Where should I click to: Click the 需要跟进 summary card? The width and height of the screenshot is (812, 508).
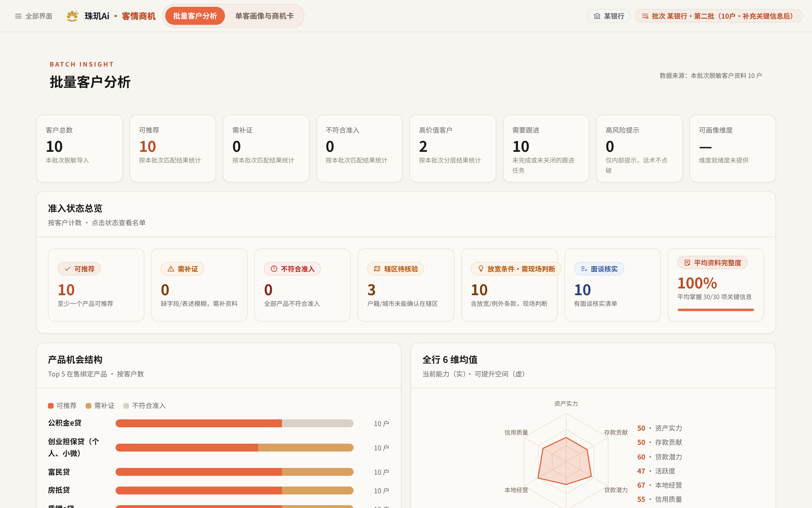[546, 148]
